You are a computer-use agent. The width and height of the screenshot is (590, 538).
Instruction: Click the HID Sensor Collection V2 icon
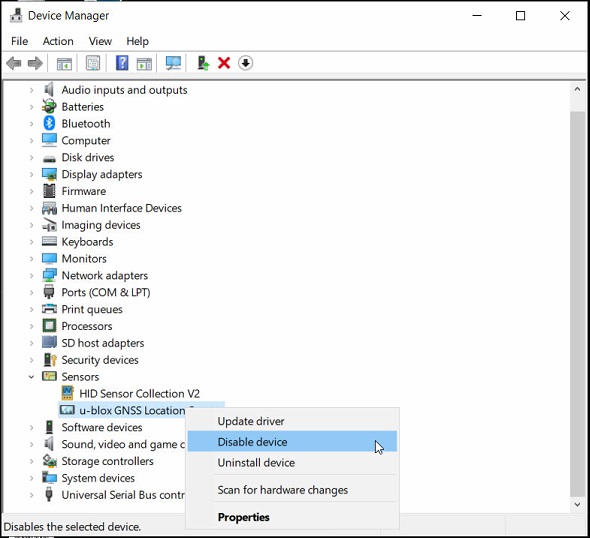67,393
